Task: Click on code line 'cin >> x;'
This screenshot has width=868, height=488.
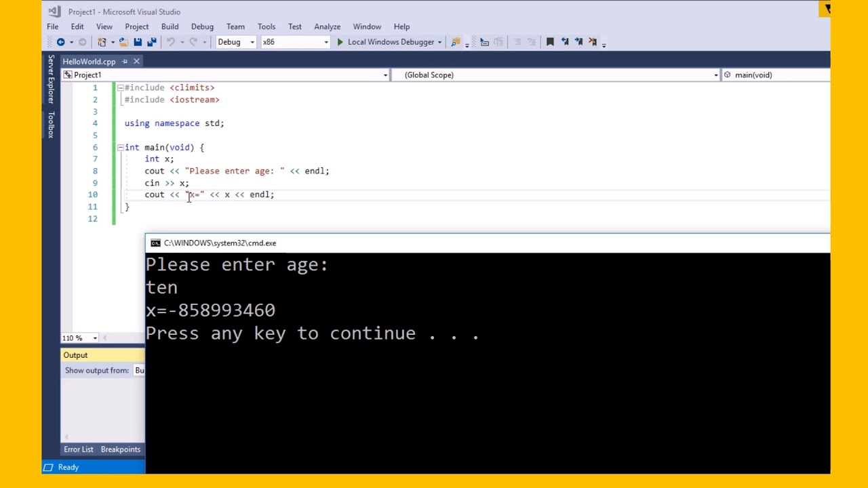Action: (166, 183)
